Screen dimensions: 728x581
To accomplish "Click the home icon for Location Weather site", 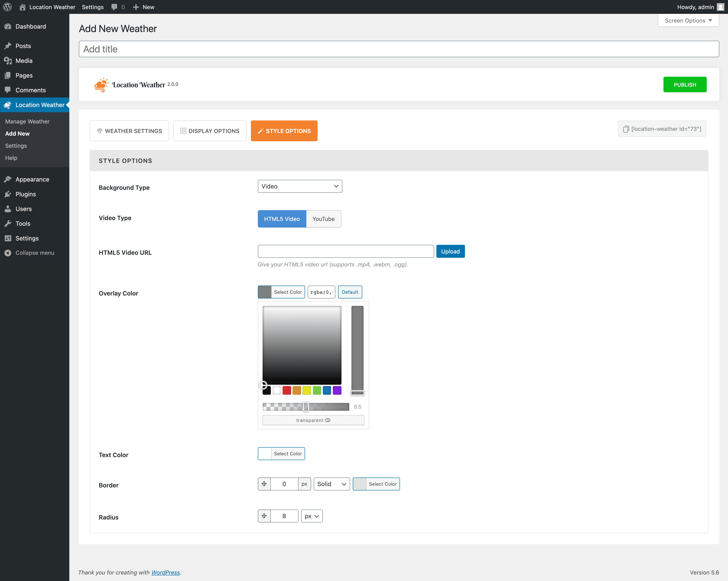I will click(x=22, y=7).
